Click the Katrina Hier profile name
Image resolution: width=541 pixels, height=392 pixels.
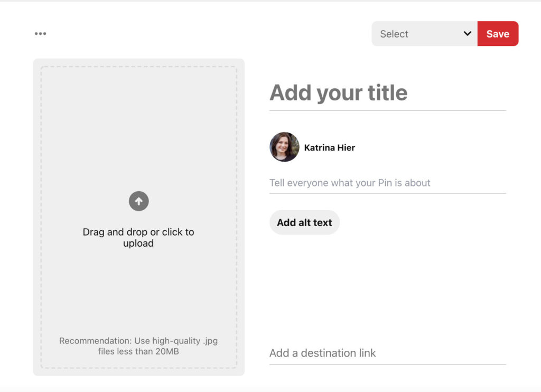click(x=330, y=147)
